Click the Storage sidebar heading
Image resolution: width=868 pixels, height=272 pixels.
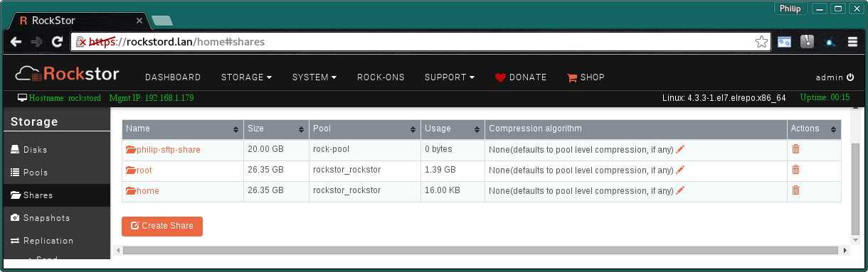pyautogui.click(x=34, y=122)
